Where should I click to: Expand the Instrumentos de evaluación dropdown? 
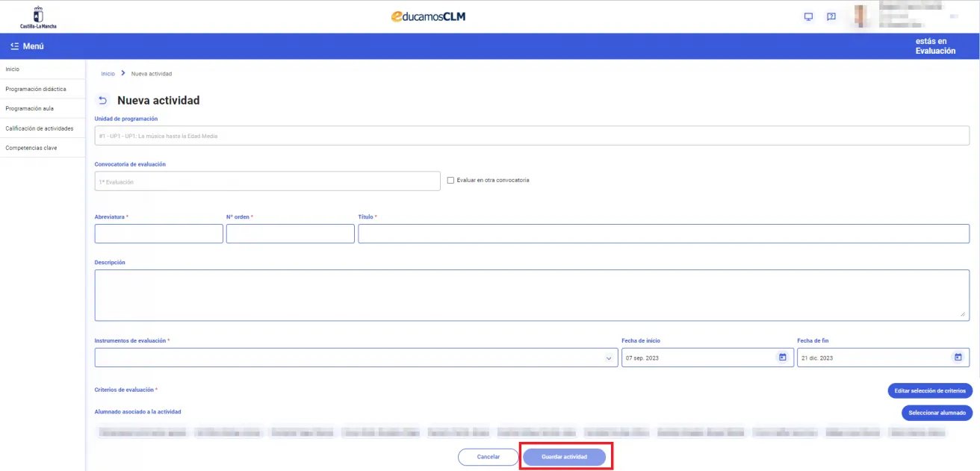[609, 358]
